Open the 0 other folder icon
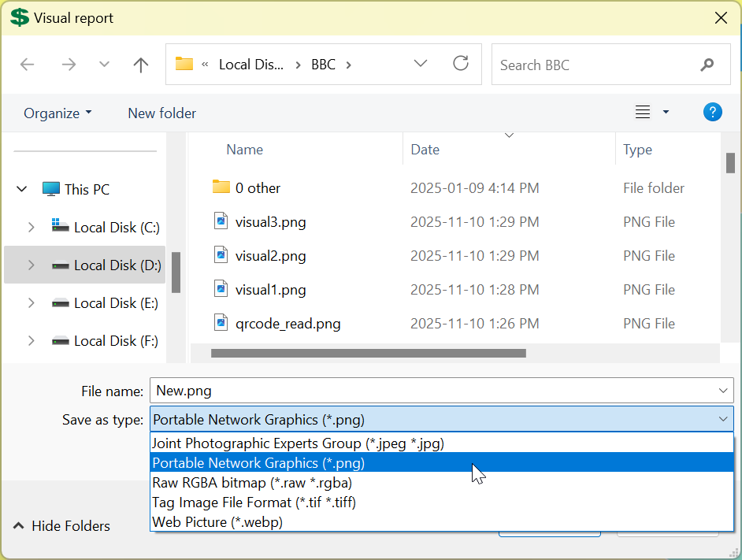 point(221,187)
